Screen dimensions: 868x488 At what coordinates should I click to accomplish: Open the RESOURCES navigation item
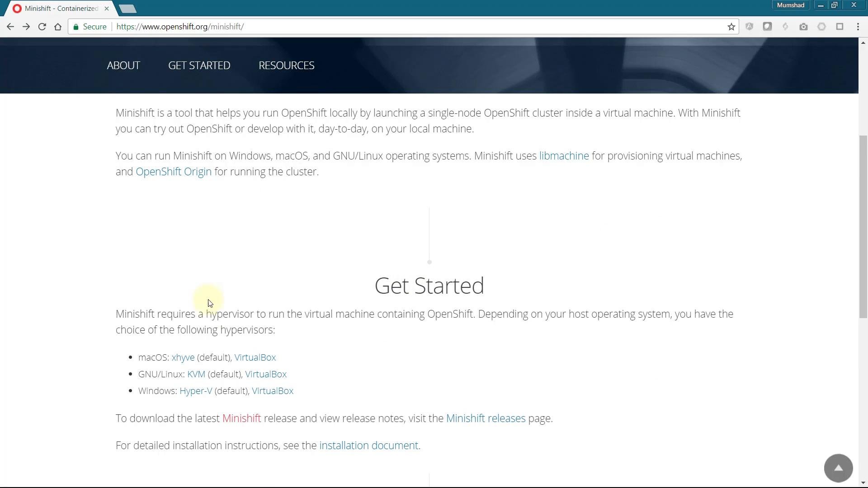point(287,65)
